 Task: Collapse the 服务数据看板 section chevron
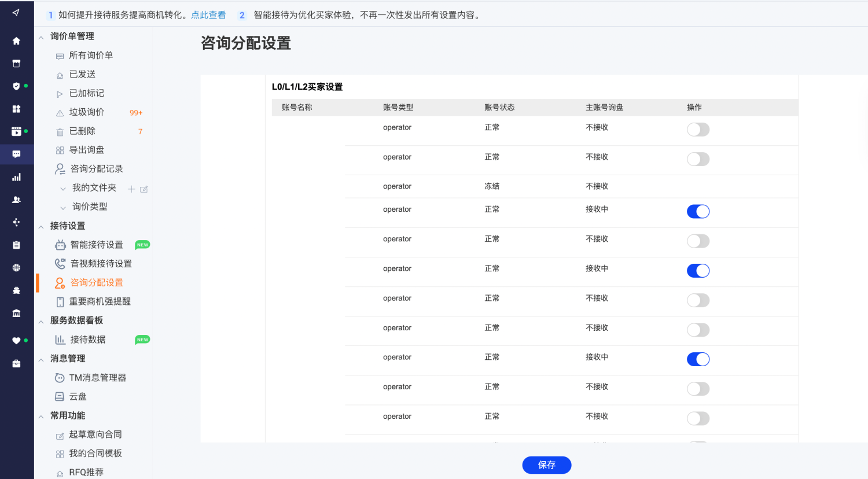(41, 322)
